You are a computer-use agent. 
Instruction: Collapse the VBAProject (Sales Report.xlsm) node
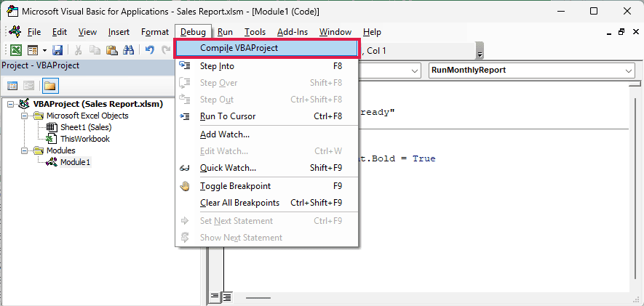[x=10, y=104]
